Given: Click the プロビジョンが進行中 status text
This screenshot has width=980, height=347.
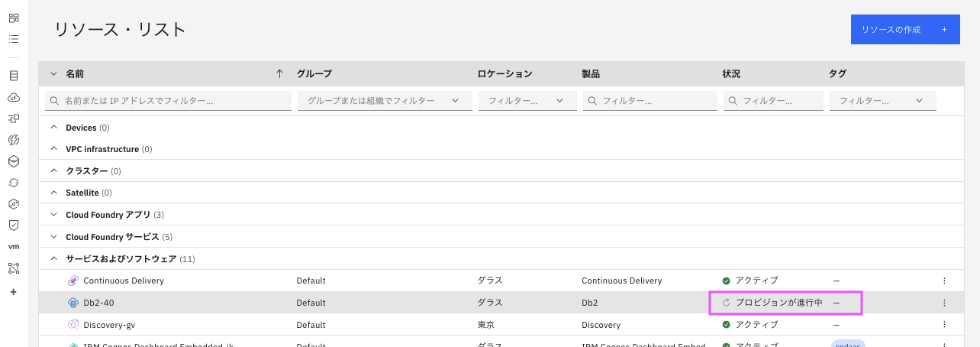Looking at the screenshot, I should 779,303.
